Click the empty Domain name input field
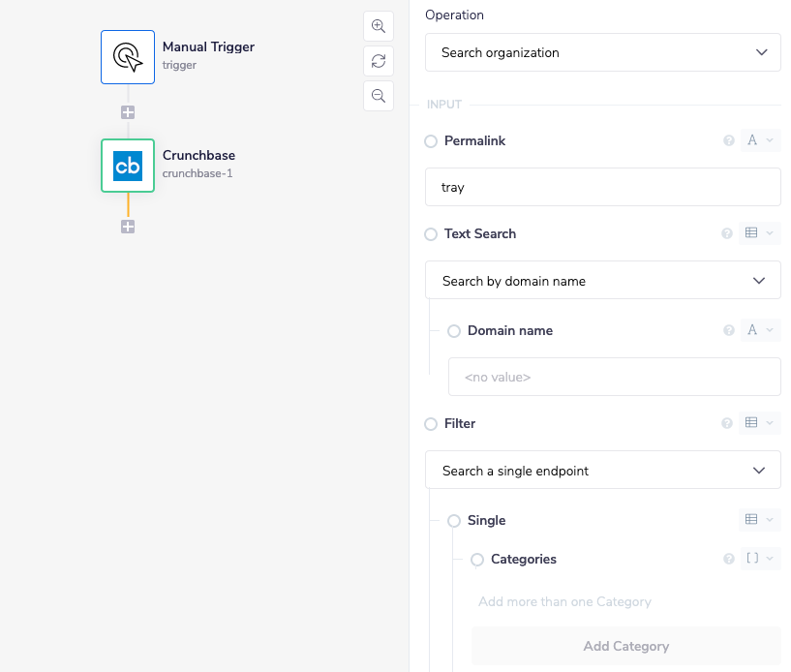 pyautogui.click(x=614, y=378)
